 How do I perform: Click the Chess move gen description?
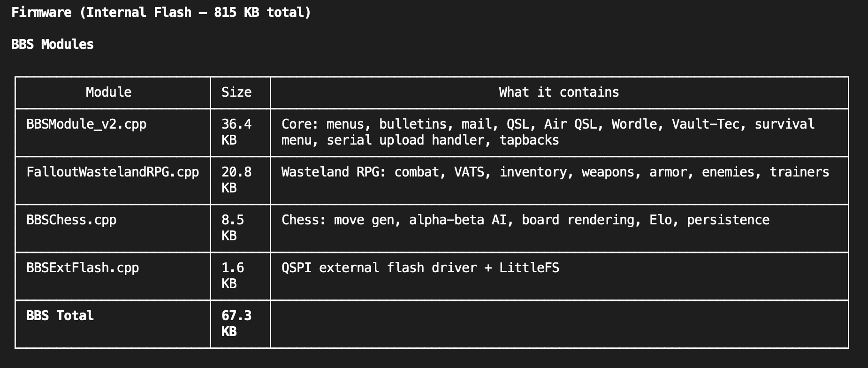(x=525, y=220)
